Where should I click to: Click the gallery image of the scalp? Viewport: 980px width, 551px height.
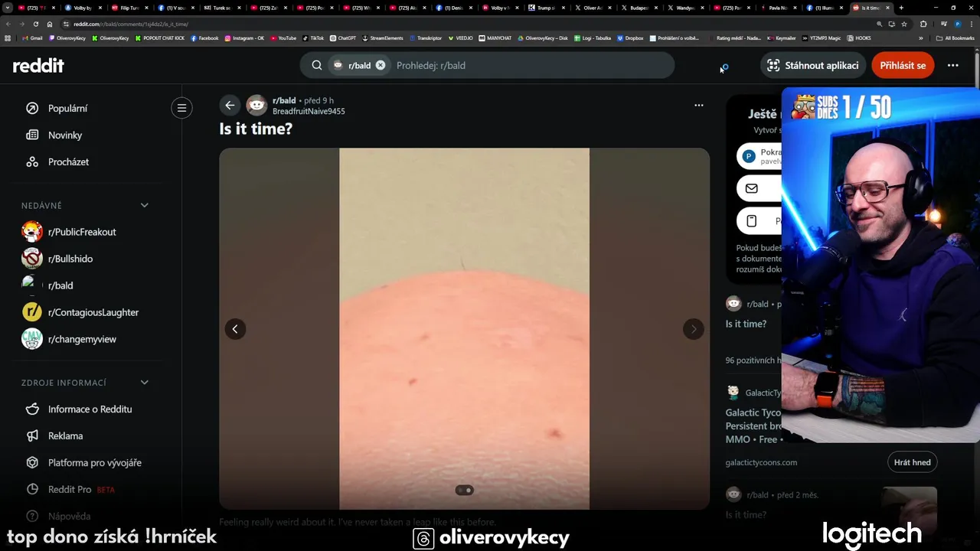click(x=464, y=328)
